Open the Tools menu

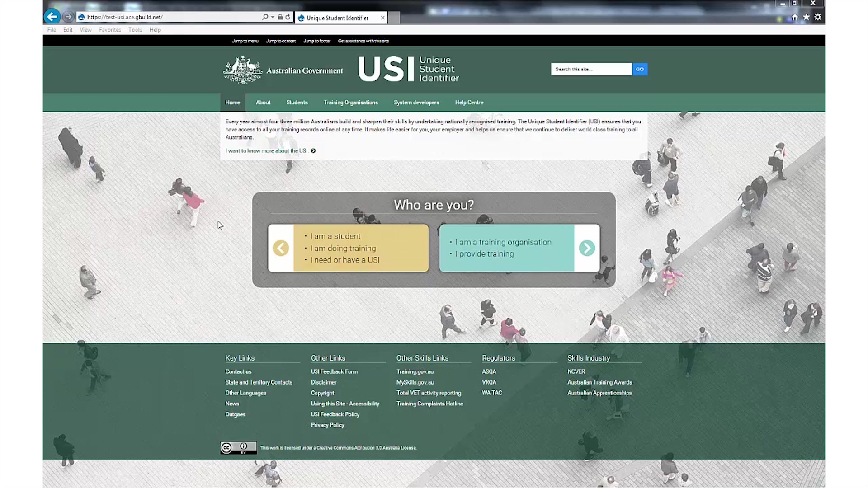pyautogui.click(x=135, y=30)
